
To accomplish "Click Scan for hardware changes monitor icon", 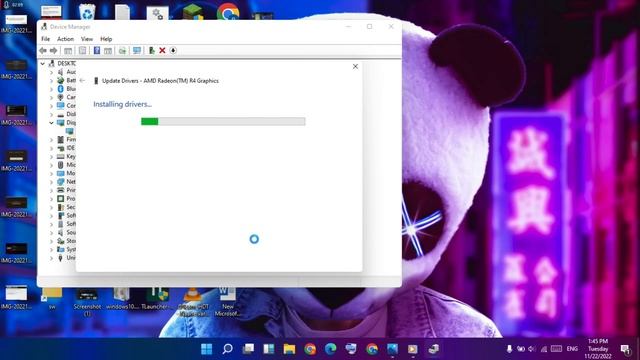I will (x=137, y=51).
